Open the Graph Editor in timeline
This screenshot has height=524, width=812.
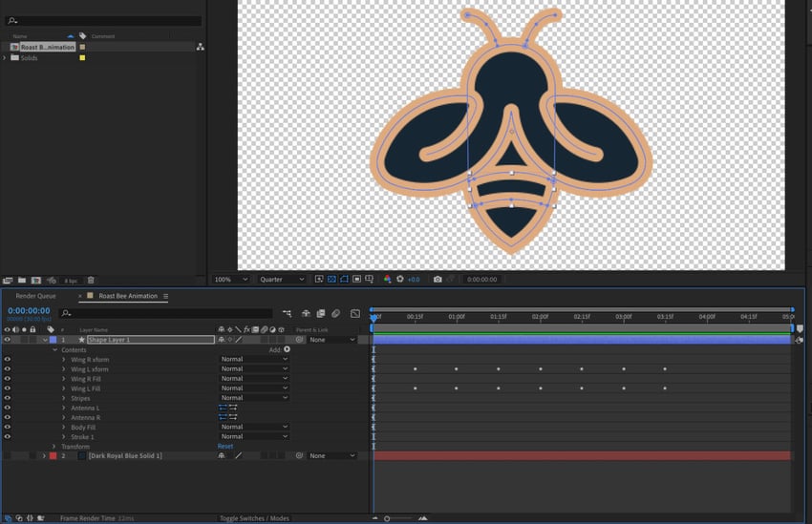pyautogui.click(x=354, y=313)
